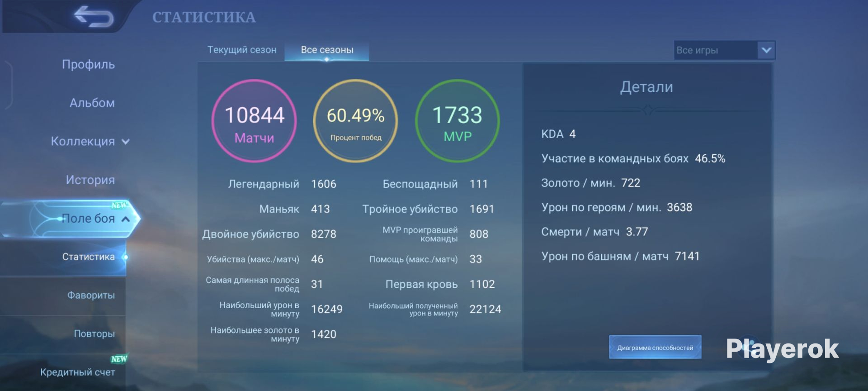This screenshot has height=391, width=868.
Task: Click Участие в командных боях 46.5%
Action: pyautogui.click(x=633, y=158)
